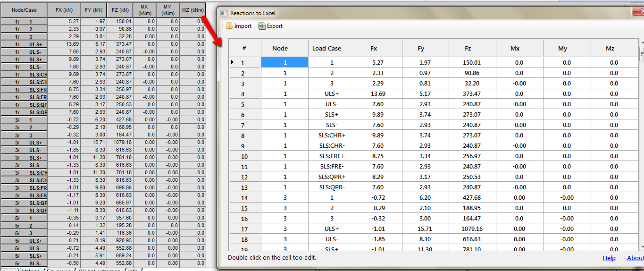
Task: Select dialog row header 7
Action: 244,125
